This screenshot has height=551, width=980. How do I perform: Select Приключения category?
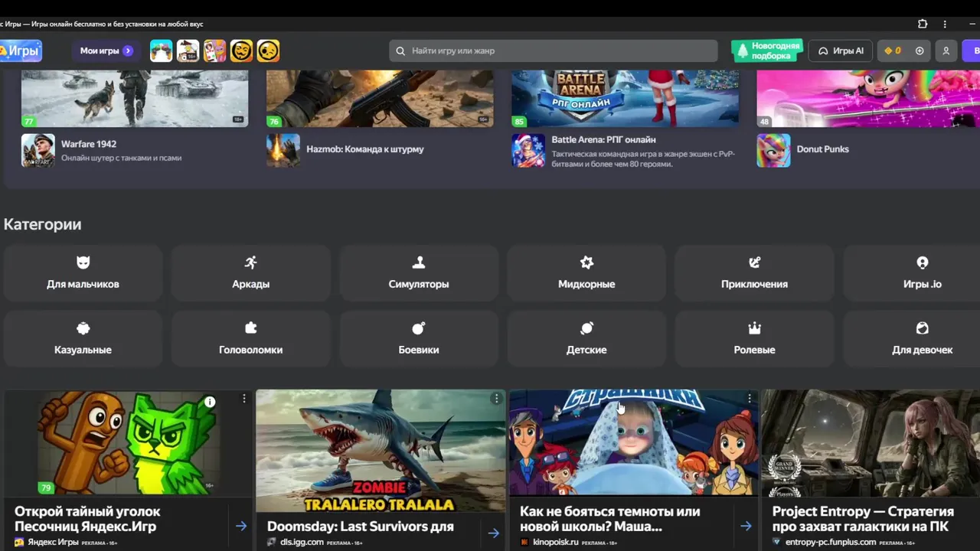754,272
